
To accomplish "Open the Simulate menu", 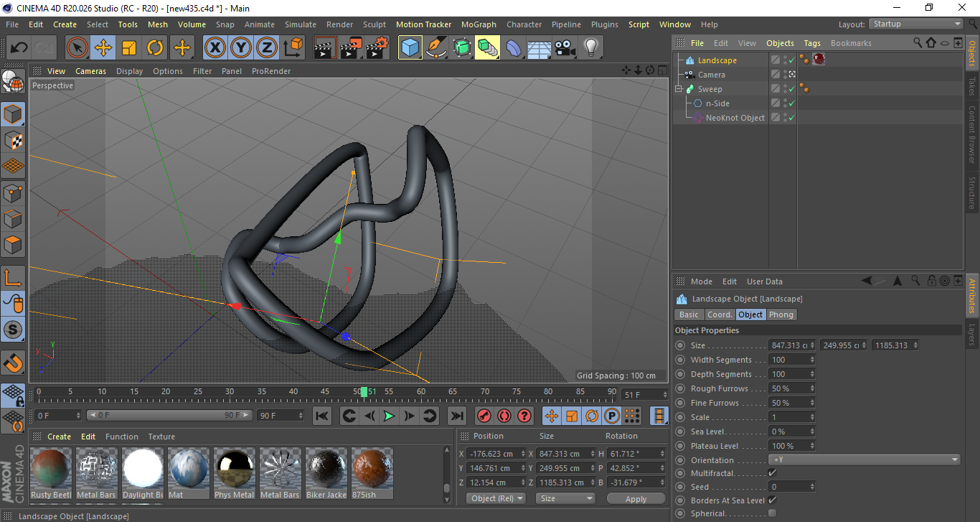I will (x=300, y=24).
